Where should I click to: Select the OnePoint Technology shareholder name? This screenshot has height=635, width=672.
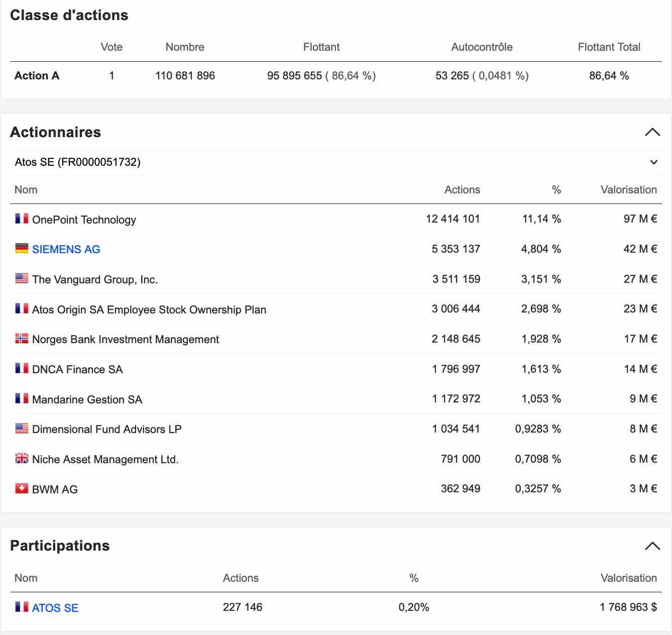pyautogui.click(x=84, y=220)
